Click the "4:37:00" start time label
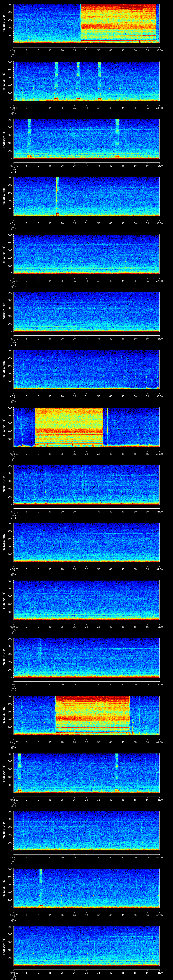173x980 pixels. [14, 511]
